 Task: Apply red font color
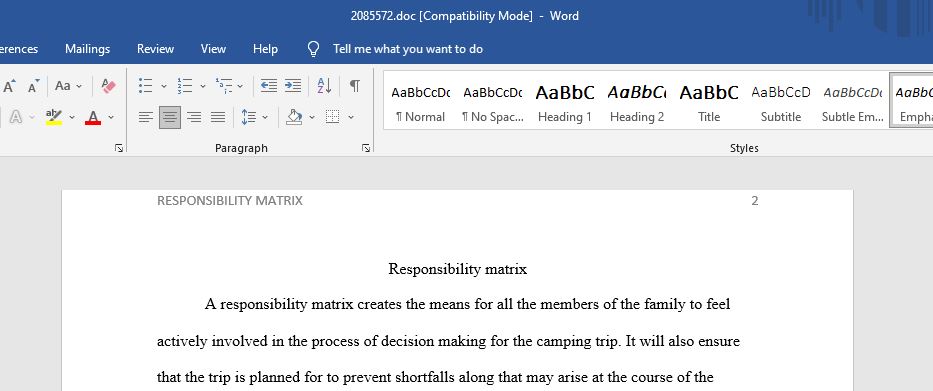93,117
